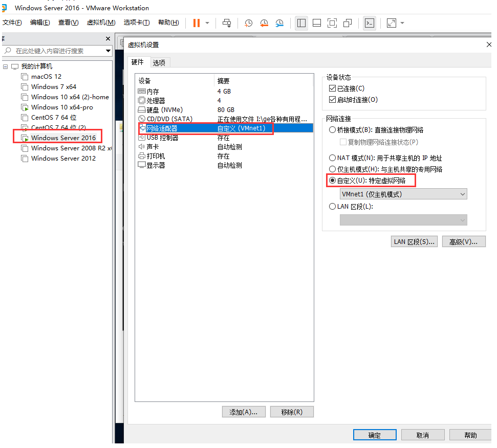Click the 帮助 button in dialog
The width and height of the screenshot is (497, 448).
(x=471, y=435)
